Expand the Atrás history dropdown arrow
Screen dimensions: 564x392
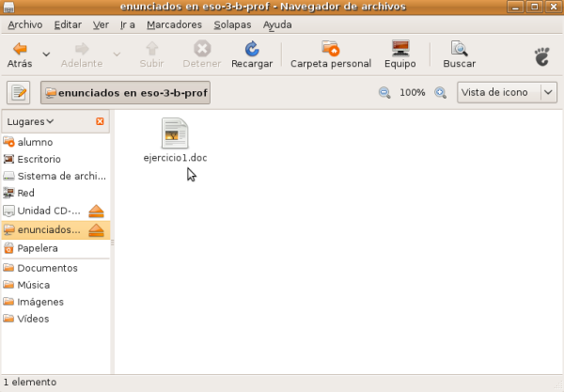[46, 54]
